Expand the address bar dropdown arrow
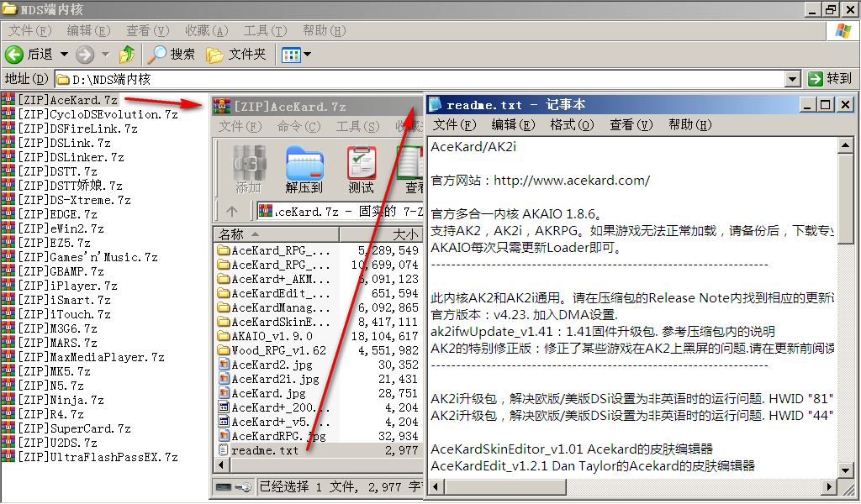This screenshot has width=861, height=504. [x=792, y=79]
